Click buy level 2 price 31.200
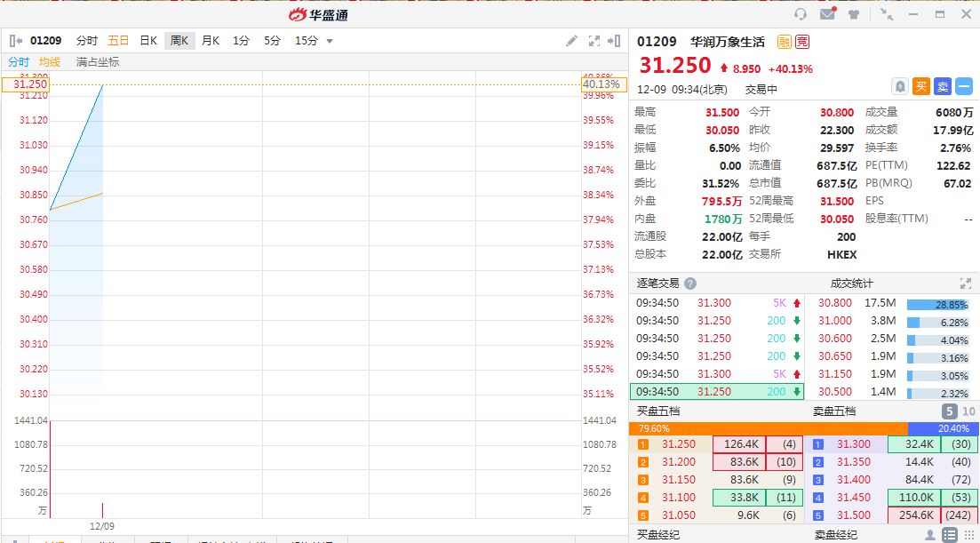Viewport: 980px width, 543px height. click(679, 462)
